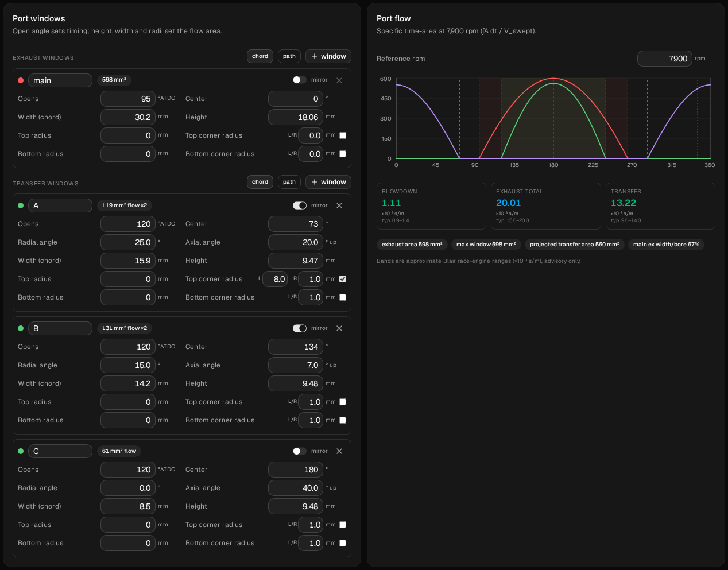Check window A Bottom corner radius checkbox
Image resolution: width=728 pixels, height=570 pixels.
[x=343, y=297]
